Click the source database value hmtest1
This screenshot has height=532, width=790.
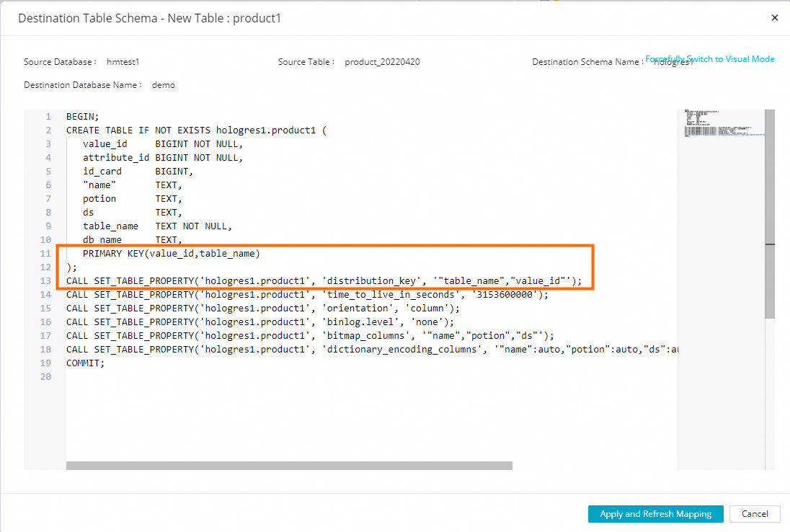click(123, 62)
